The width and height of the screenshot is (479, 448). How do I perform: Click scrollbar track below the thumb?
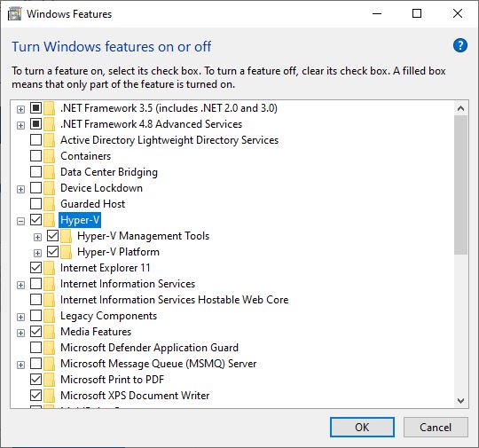click(x=460, y=324)
